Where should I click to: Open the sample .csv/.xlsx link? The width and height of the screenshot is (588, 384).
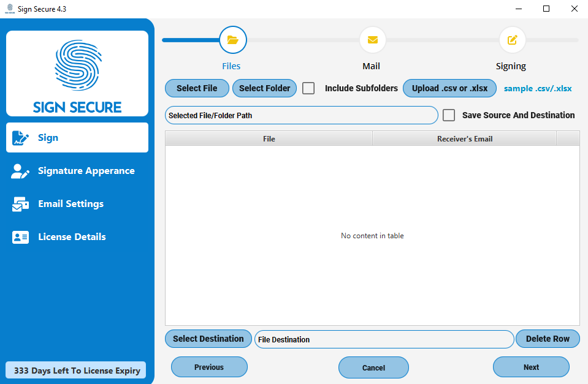538,89
